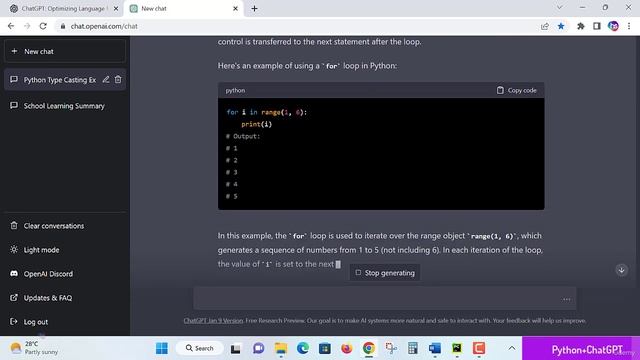Open Microsoft Word on the taskbar

tap(435, 348)
